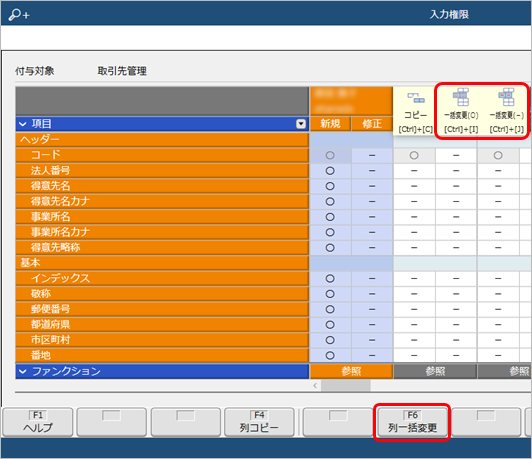The height and width of the screenshot is (459, 532).
Task: Toggle the 修正 cell for 得意先名
Action: 372,186
